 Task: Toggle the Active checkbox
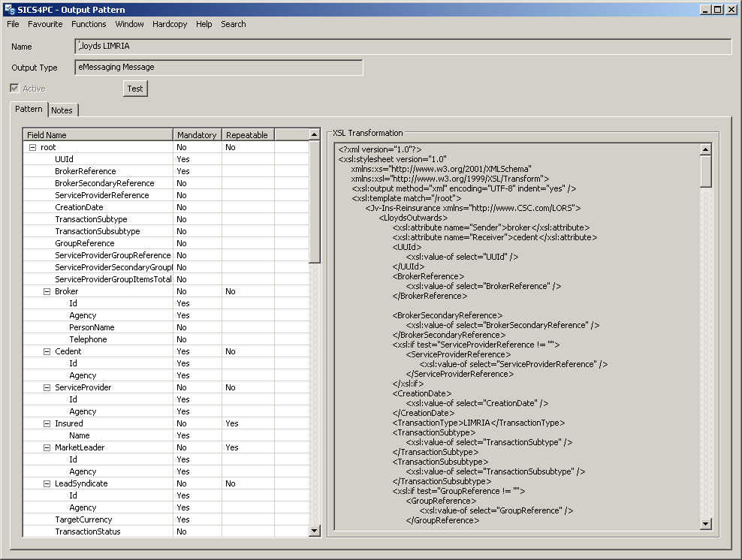14,89
